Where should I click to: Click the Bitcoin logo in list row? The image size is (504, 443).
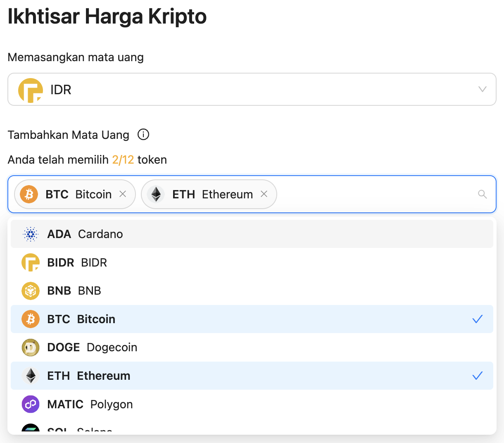click(x=31, y=319)
